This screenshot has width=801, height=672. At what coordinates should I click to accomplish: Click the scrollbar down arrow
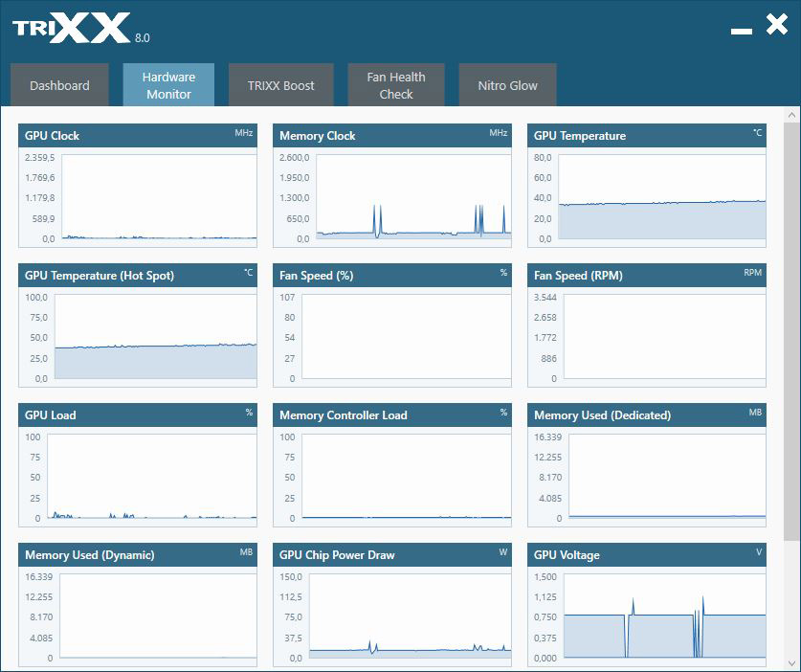click(x=791, y=663)
